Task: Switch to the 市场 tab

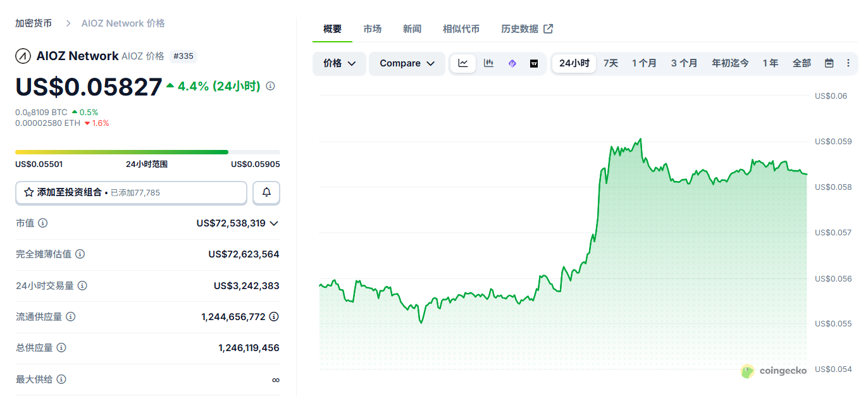Action: tap(373, 29)
